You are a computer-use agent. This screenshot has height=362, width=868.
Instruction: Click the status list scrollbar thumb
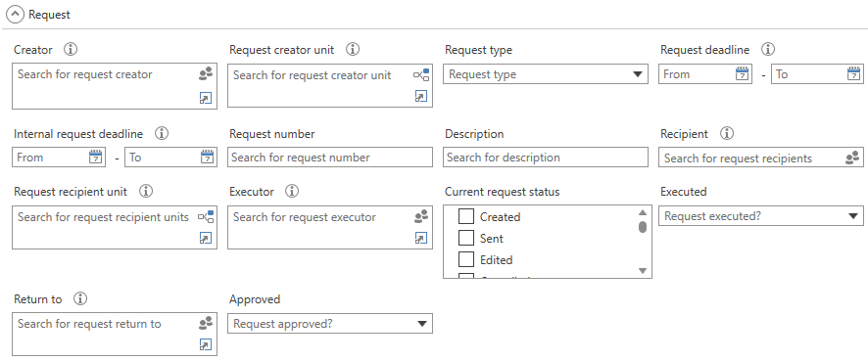tap(642, 227)
